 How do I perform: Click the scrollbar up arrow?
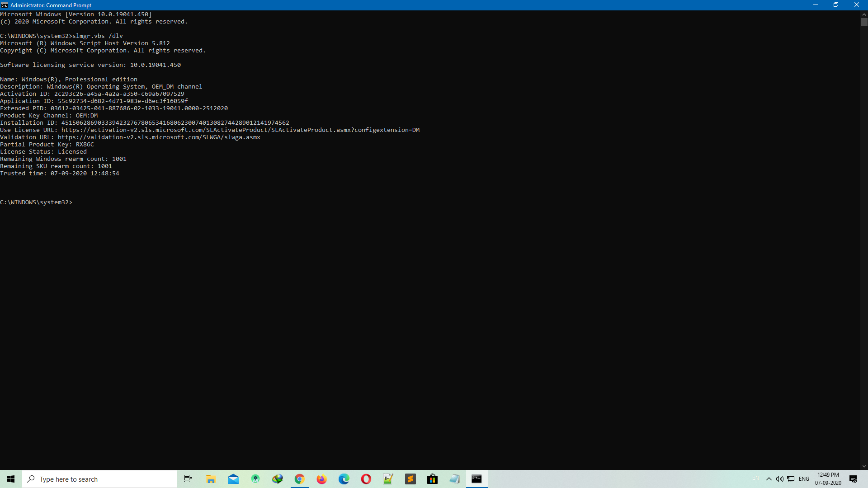point(864,14)
